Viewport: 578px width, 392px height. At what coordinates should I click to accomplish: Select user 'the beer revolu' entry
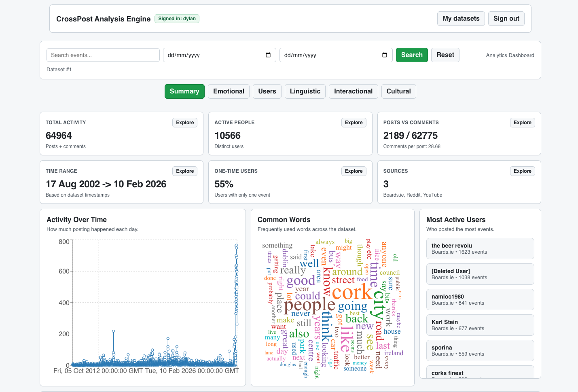point(480,248)
